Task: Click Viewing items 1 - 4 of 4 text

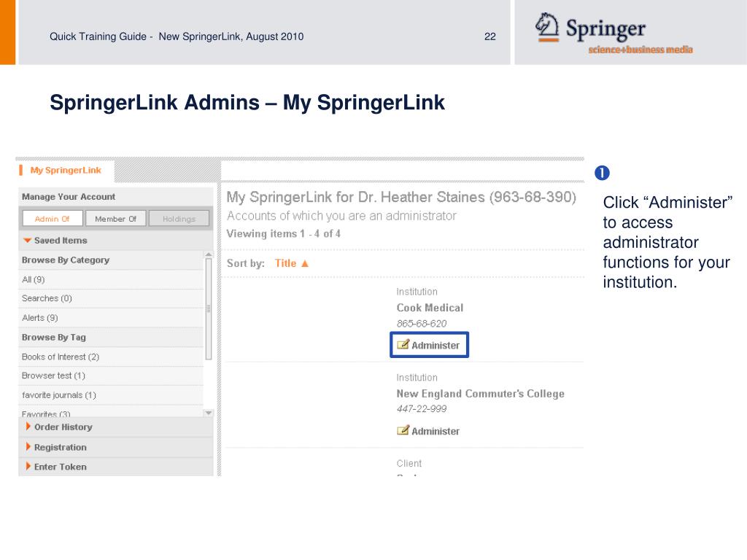Action: tap(284, 234)
